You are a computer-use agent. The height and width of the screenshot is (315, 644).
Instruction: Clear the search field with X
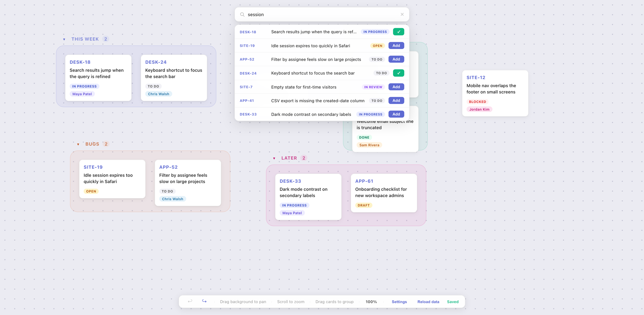point(402,14)
